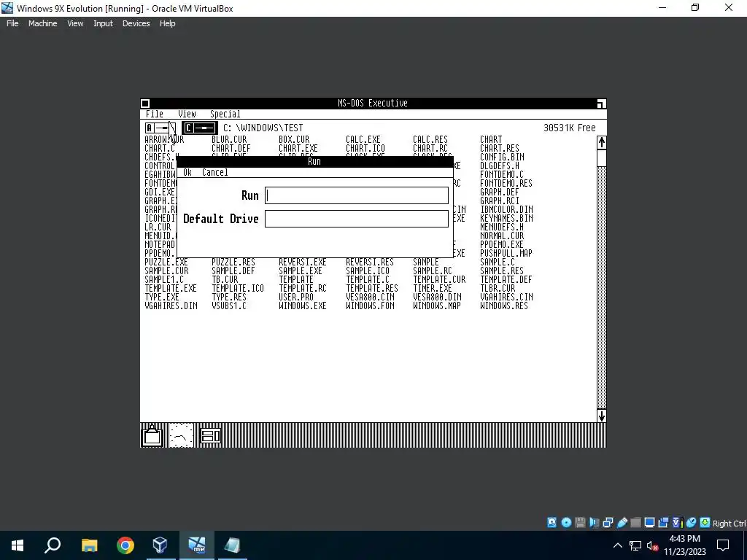Open MS-DOS Executive File menu

click(x=155, y=114)
